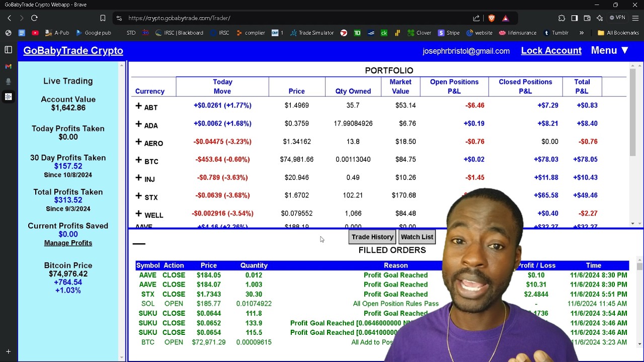Viewport: 644px width, 362px height.
Task: Click the add sidebar item plus icon
Action: 8,352
